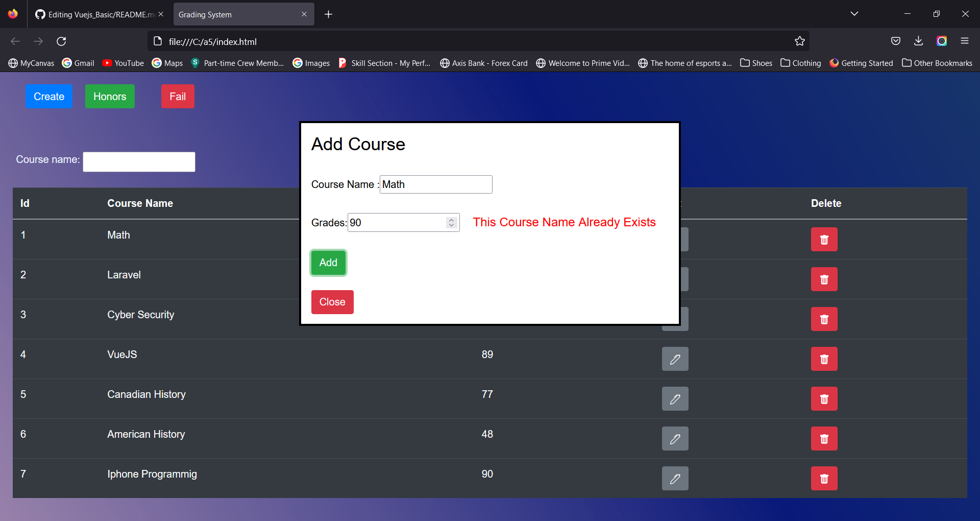Go back to the previous page
The width and height of the screenshot is (980, 521).
[x=15, y=41]
